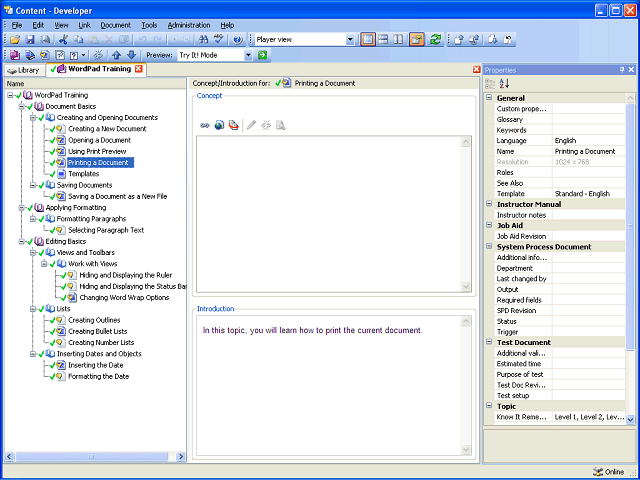640x480 pixels.
Task: Click the Properties panel scroll-down arrow
Action: point(630,419)
